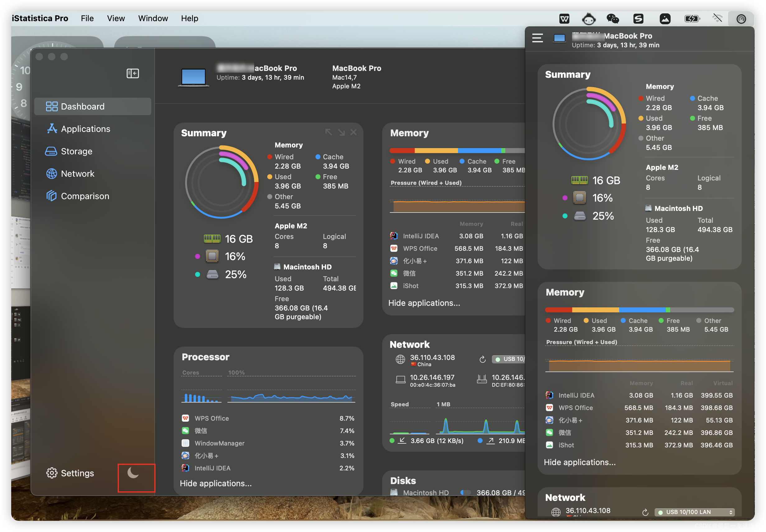
Task: Click the iStatistica gauge menu bar icon
Action: (741, 19)
